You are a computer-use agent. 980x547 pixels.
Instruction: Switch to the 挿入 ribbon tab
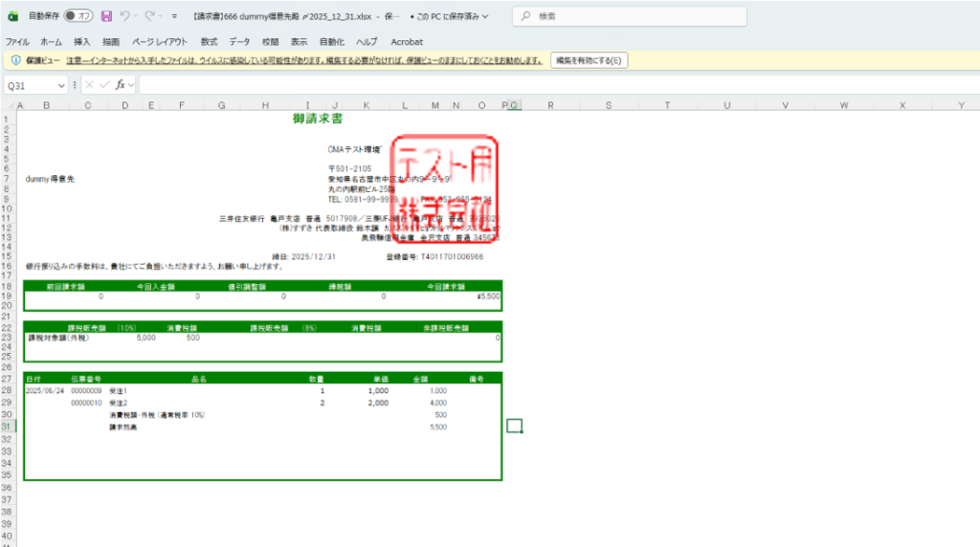click(82, 42)
